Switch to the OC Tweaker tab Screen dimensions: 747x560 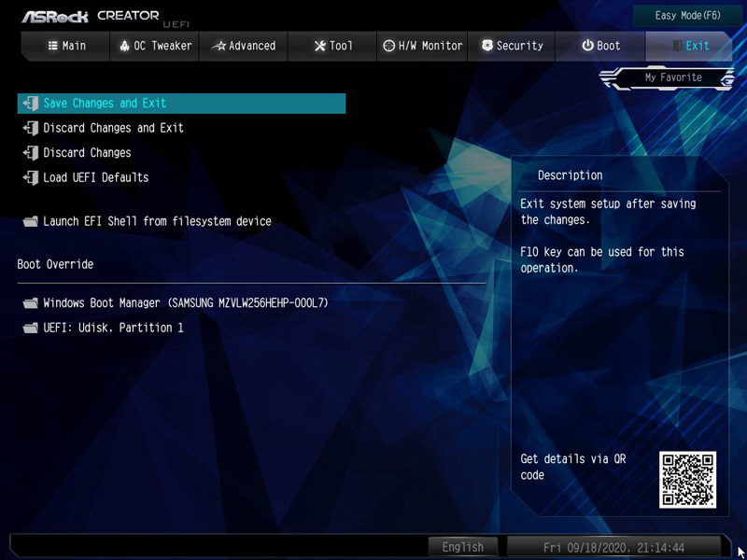click(x=154, y=46)
